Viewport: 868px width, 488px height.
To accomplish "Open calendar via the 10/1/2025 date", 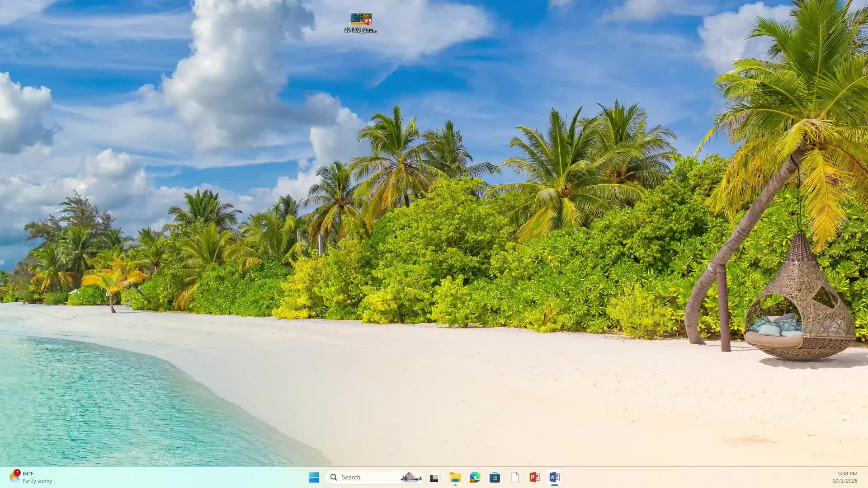I will [844, 481].
